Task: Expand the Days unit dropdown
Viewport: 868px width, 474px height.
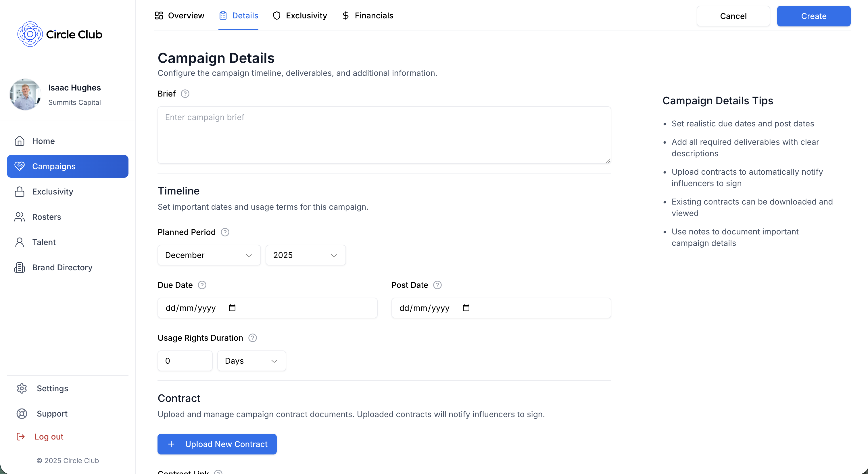Action: [251, 361]
